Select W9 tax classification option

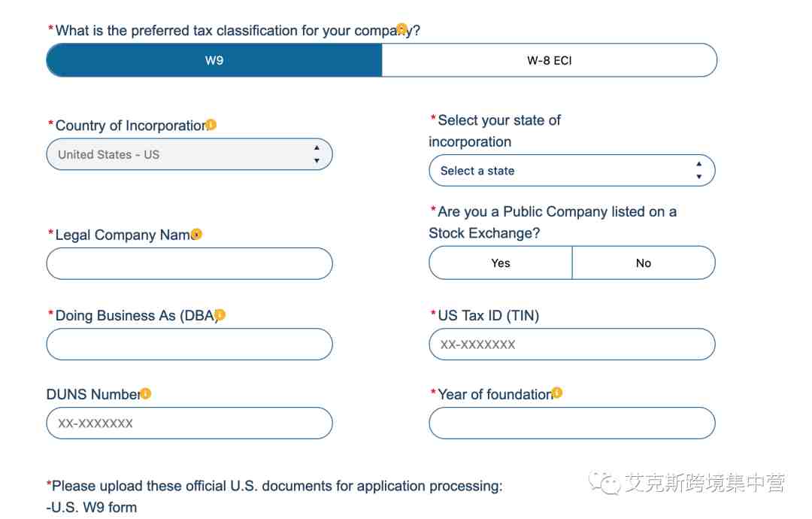click(x=214, y=60)
